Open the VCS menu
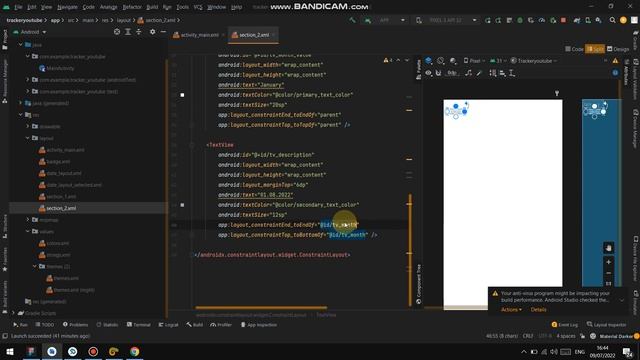The height and width of the screenshot is (360, 640). (x=198, y=7)
